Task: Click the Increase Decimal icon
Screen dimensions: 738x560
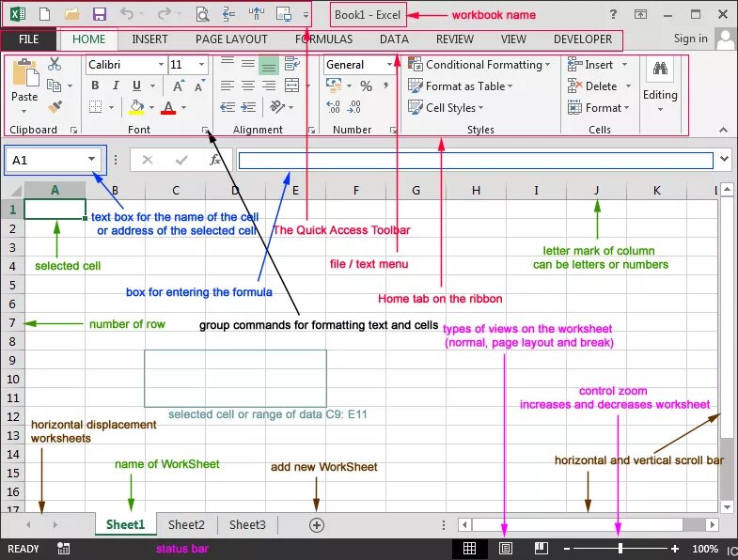Action: click(x=333, y=107)
